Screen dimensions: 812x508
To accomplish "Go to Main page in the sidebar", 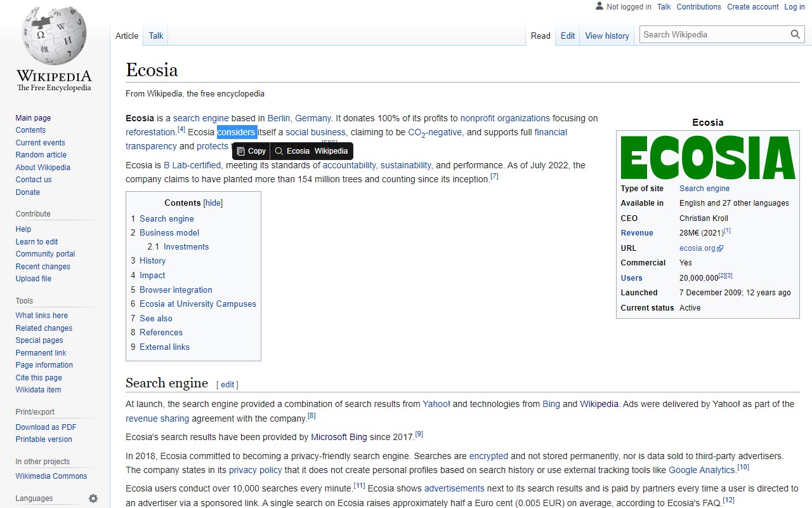I will tap(33, 118).
